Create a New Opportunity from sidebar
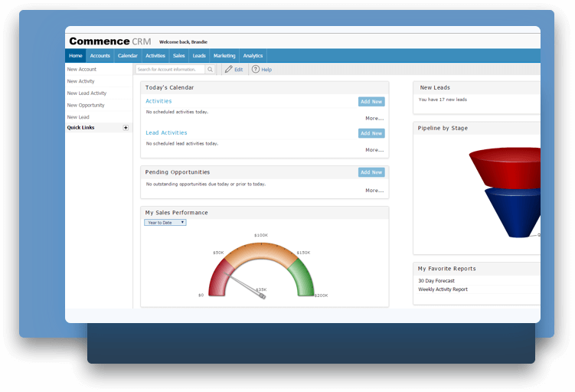This screenshot has width=575, height=392. [86, 105]
